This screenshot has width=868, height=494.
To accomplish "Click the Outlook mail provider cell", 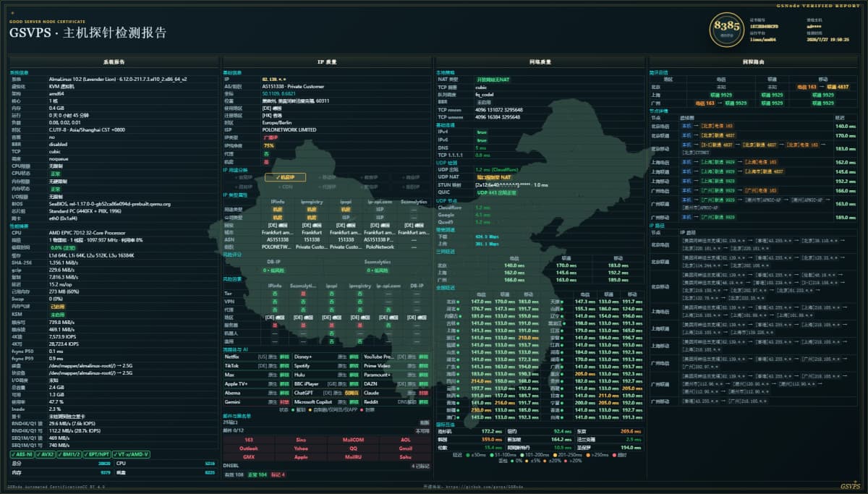I will tap(249, 448).
